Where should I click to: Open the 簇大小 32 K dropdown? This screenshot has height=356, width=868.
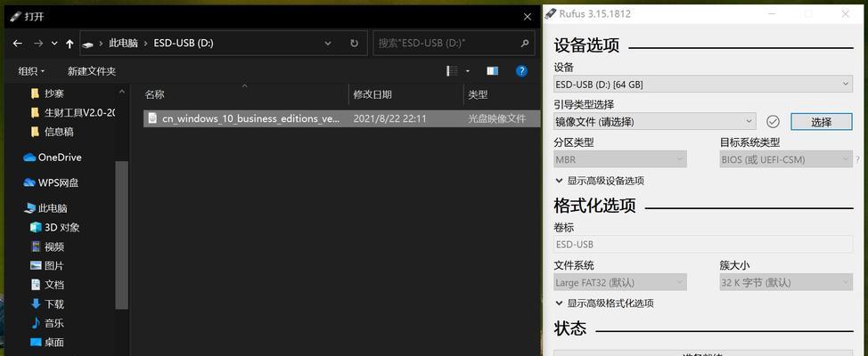(x=786, y=282)
